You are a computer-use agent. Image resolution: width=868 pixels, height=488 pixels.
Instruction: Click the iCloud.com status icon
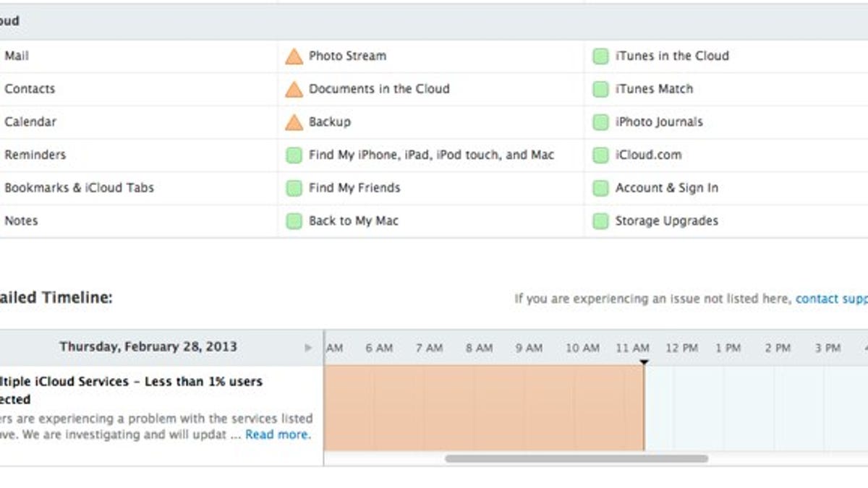pyautogui.click(x=600, y=155)
